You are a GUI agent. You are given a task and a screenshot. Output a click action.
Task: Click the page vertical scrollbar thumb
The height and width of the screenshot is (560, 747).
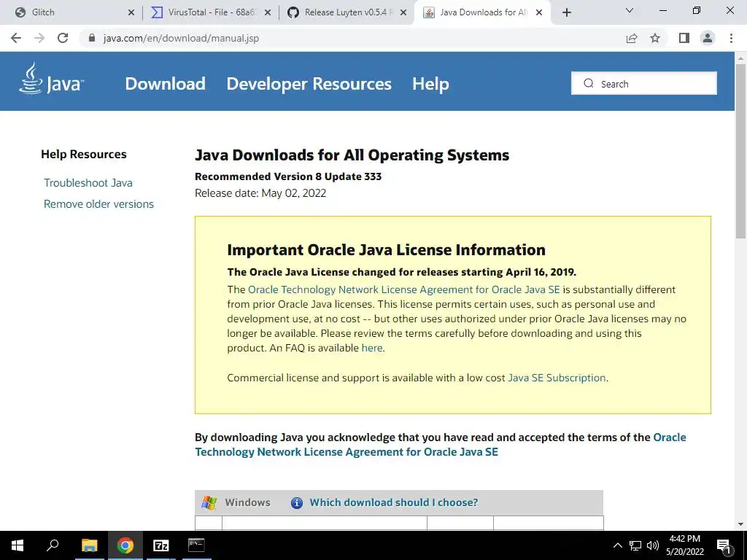(x=740, y=150)
